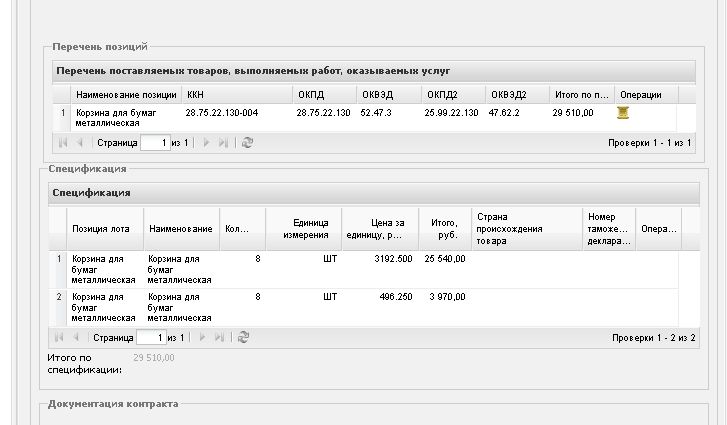Sort by ОКПД2 column header
The height and width of the screenshot is (425, 727).
tap(453, 95)
